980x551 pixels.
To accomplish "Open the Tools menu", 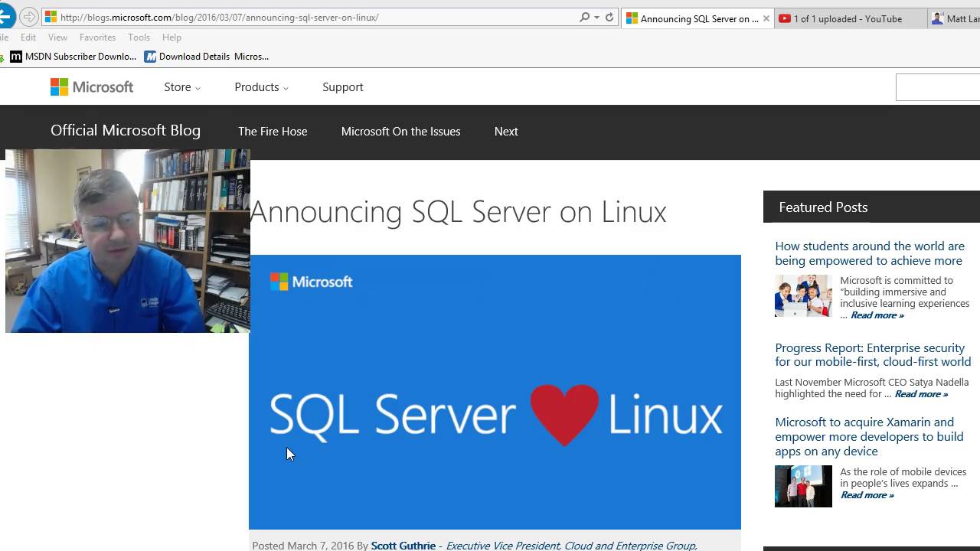I will pyautogui.click(x=139, y=37).
